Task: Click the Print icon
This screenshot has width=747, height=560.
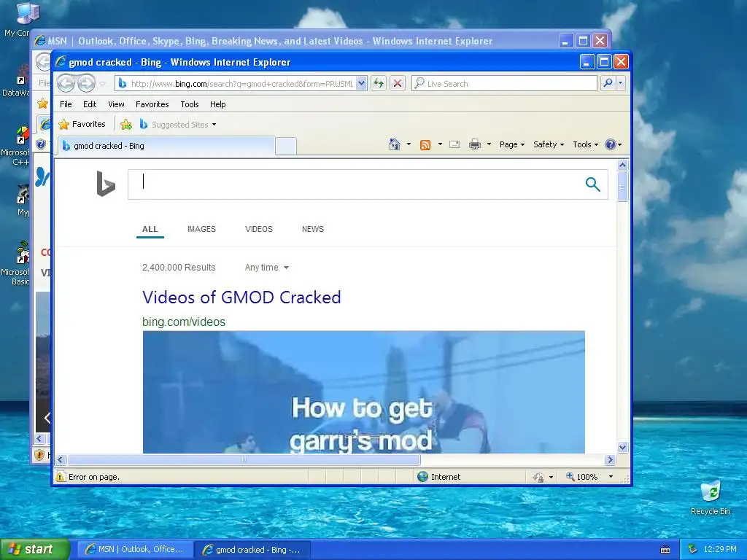Action: tap(475, 144)
